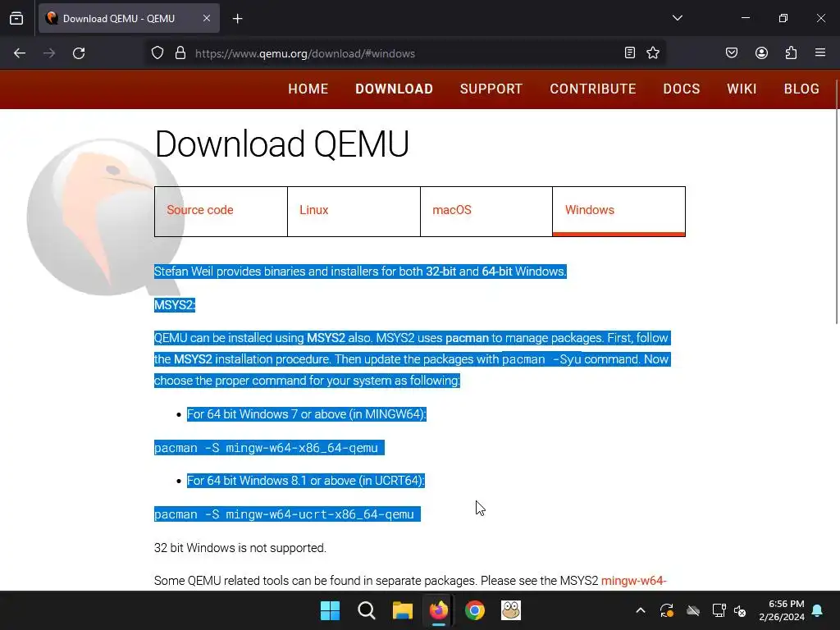
Task: Open DOWNLOAD in site navigation
Action: 395,89
